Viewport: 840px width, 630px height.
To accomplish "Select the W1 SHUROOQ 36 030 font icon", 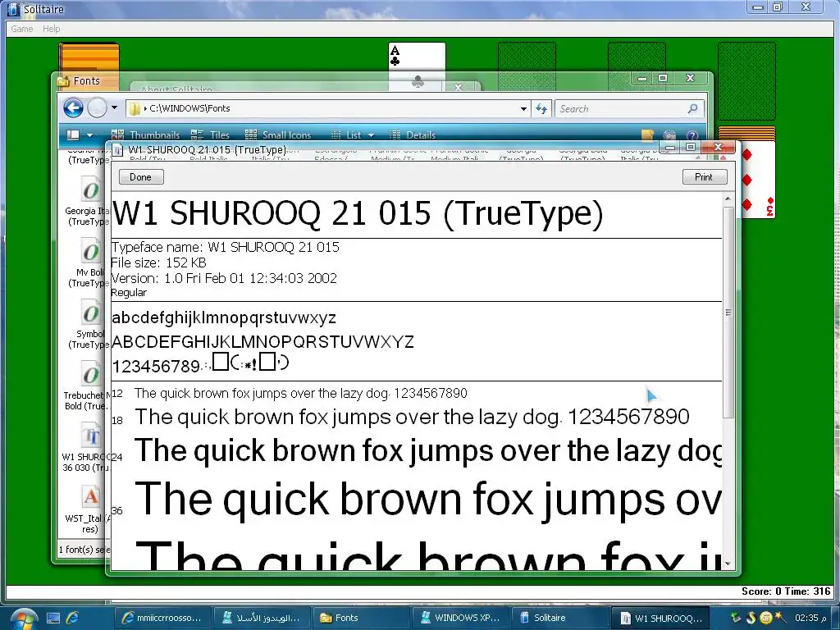I will (91, 436).
